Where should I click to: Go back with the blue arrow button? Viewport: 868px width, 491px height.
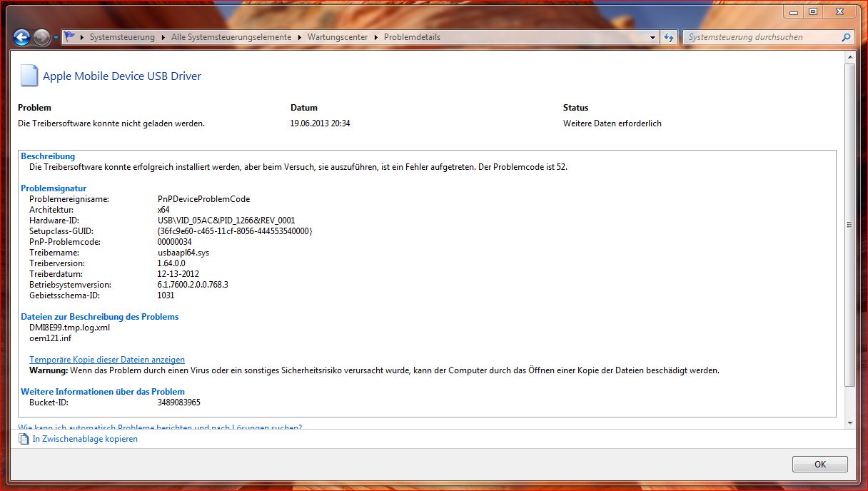tap(21, 37)
